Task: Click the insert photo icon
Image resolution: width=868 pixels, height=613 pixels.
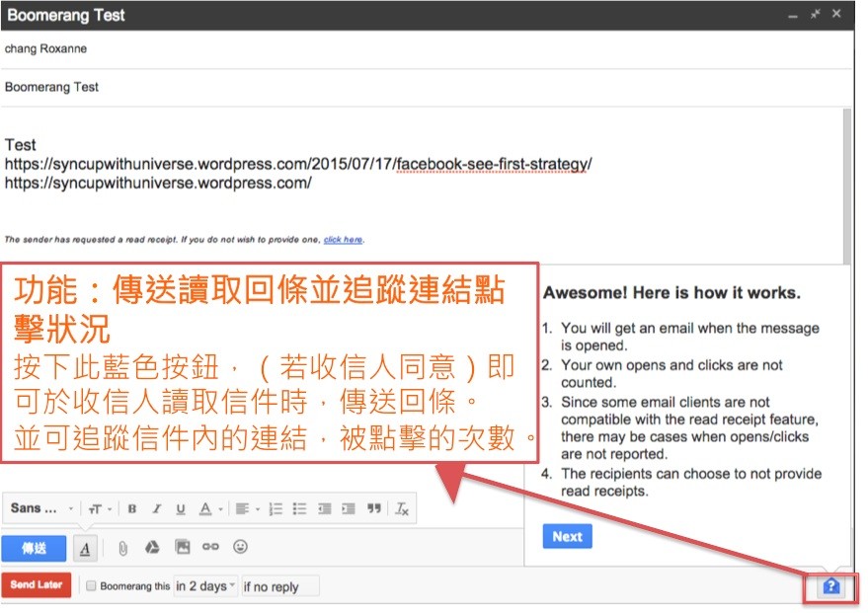Action: (x=182, y=547)
